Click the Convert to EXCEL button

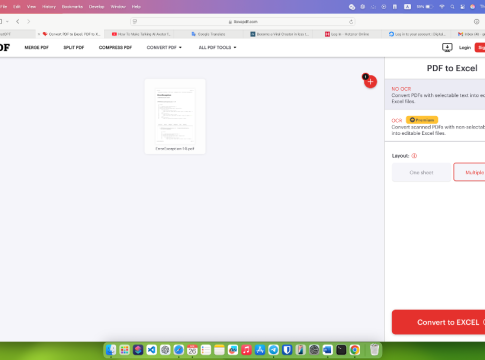pos(438,322)
